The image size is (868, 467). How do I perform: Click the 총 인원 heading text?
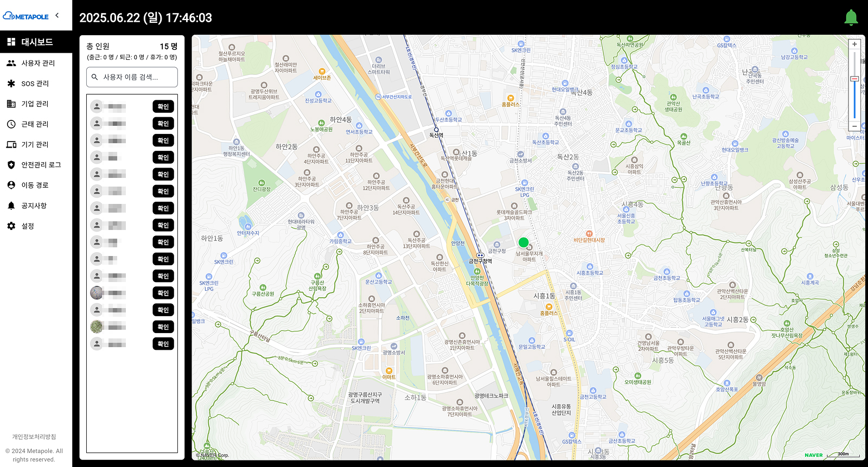point(98,47)
